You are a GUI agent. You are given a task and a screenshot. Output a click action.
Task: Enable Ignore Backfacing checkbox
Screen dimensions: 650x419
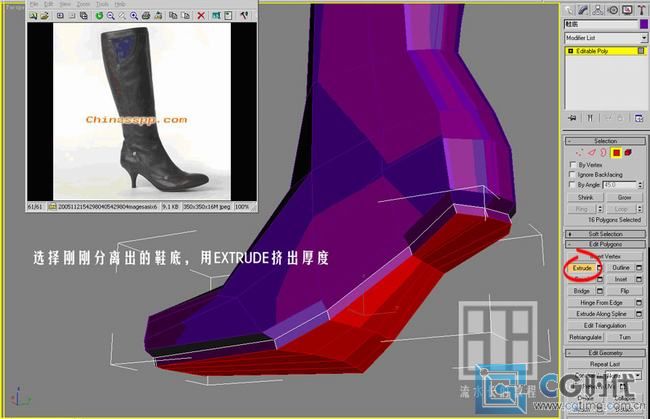click(572, 174)
